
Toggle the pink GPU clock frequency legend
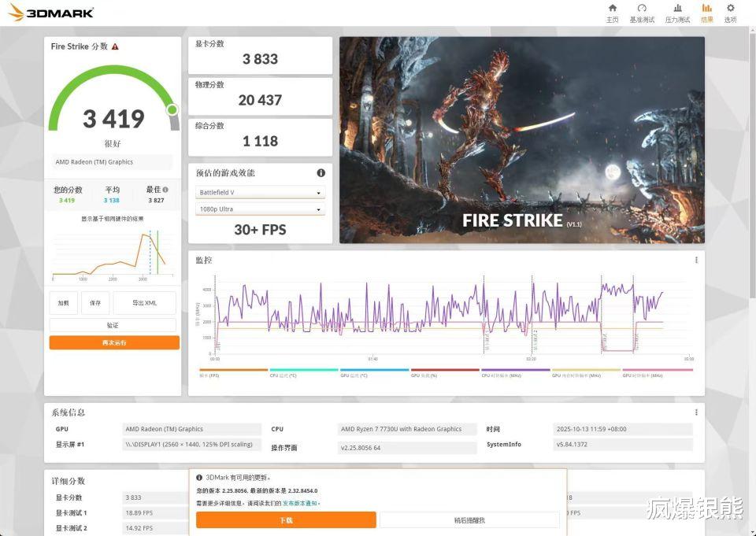coord(657,373)
